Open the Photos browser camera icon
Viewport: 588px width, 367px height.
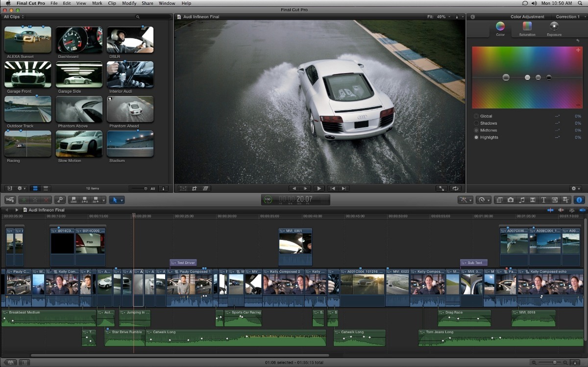point(511,200)
